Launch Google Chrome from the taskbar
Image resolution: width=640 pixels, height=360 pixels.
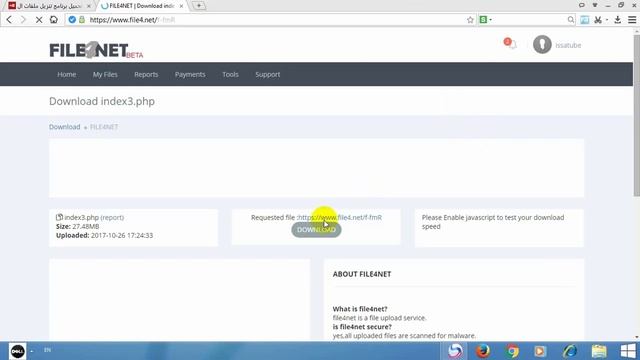[512, 351]
